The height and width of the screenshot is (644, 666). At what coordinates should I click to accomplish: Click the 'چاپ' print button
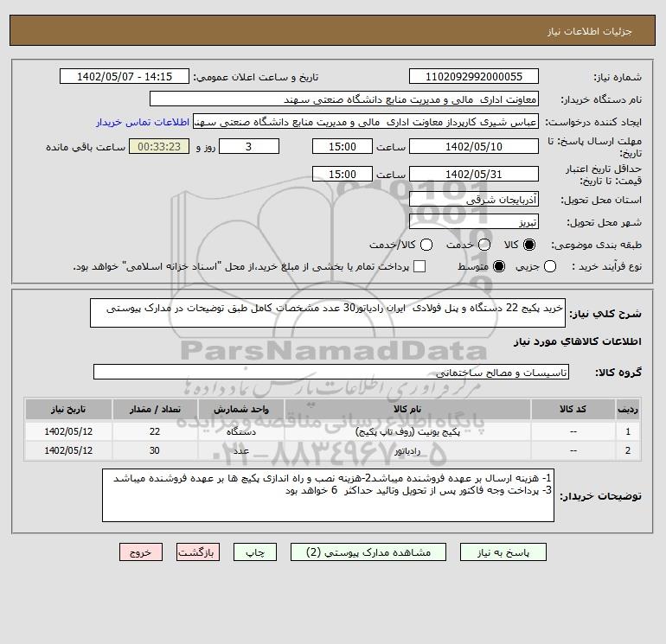pos(255,552)
